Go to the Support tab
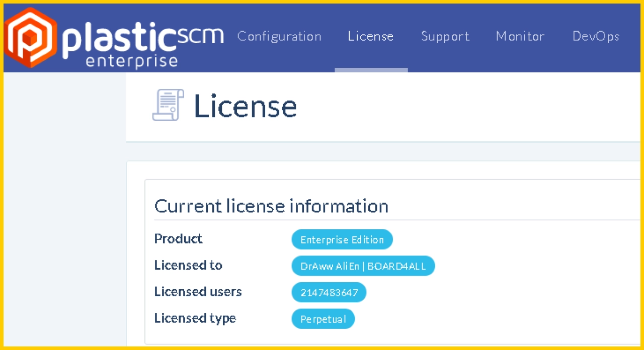Screen dimensions: 644x350 click(445, 37)
